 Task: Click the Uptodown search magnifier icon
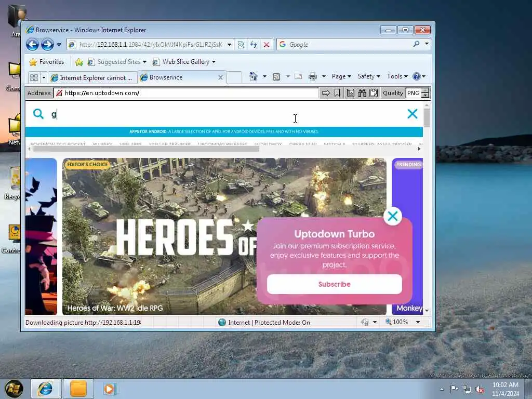[38, 114]
